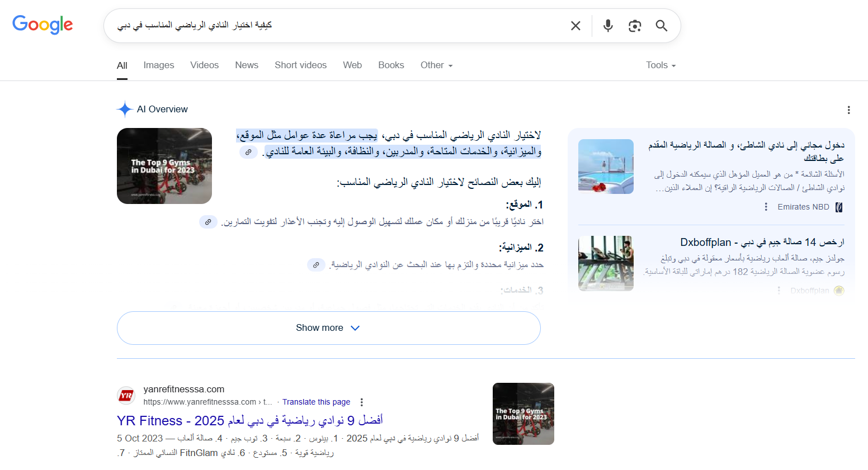
Task: Click the Top 9 Gyms thumbnail in AI Overview
Action: coord(164,166)
